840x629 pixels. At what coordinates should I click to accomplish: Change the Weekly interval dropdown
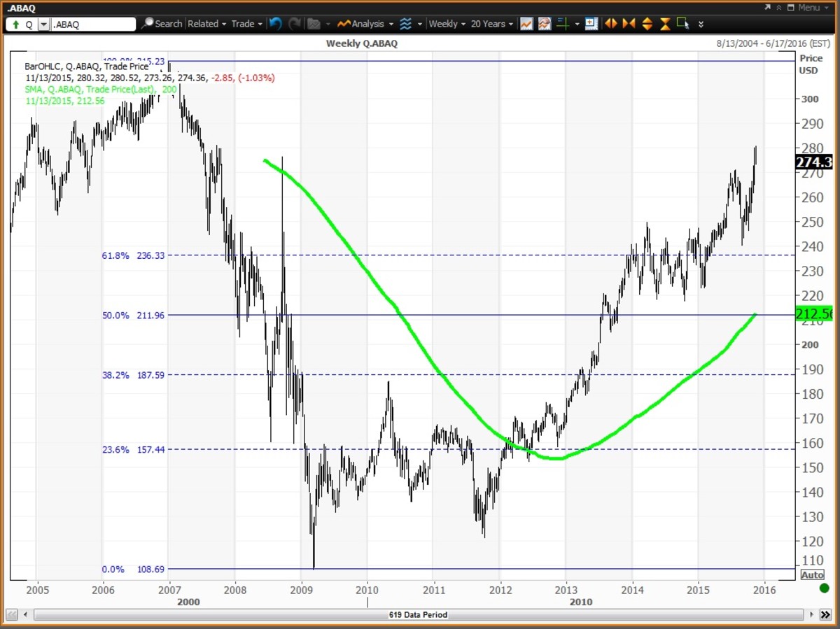(447, 24)
